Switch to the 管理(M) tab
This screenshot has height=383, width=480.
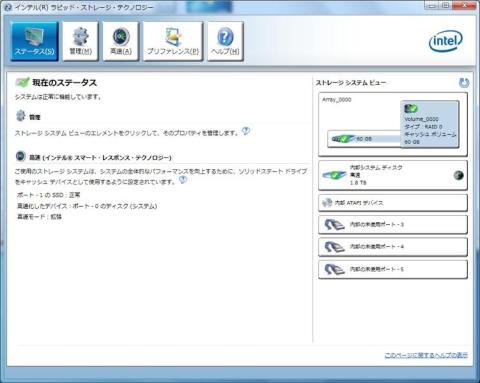[x=80, y=41]
